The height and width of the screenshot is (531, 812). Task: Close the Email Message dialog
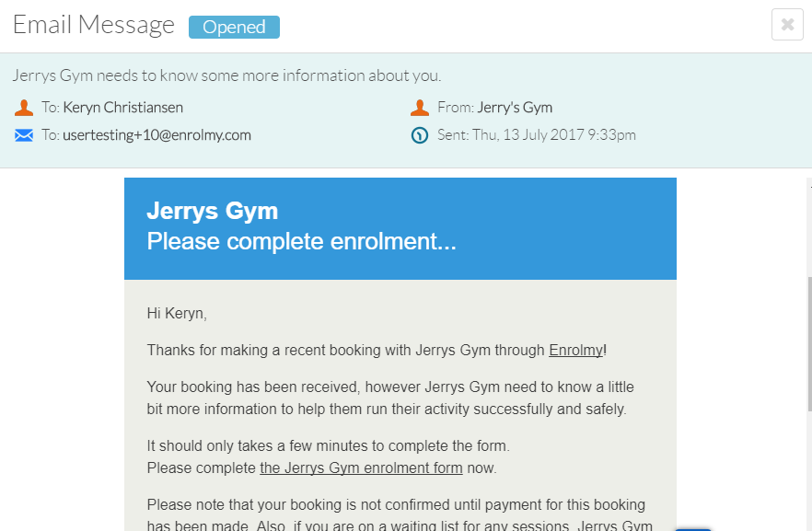coord(787,24)
